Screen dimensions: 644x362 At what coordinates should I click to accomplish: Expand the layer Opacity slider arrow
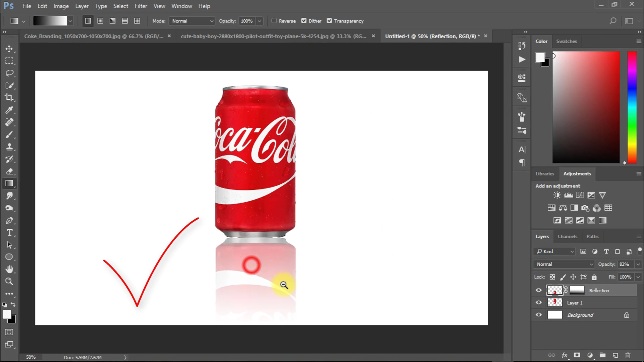point(638,264)
